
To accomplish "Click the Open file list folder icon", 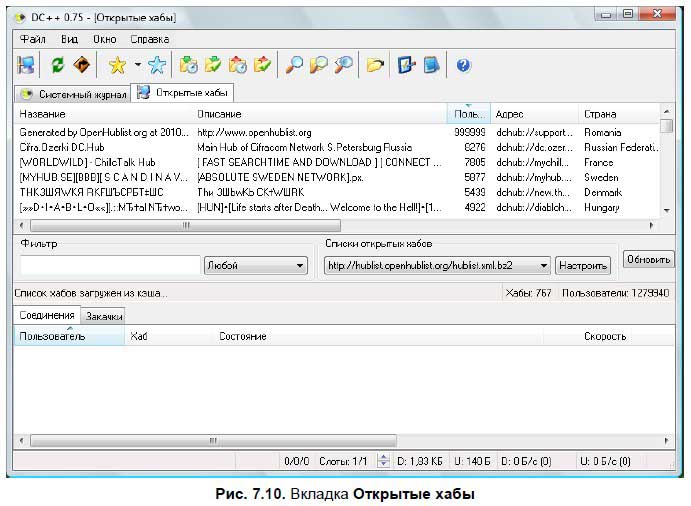I will [x=375, y=66].
